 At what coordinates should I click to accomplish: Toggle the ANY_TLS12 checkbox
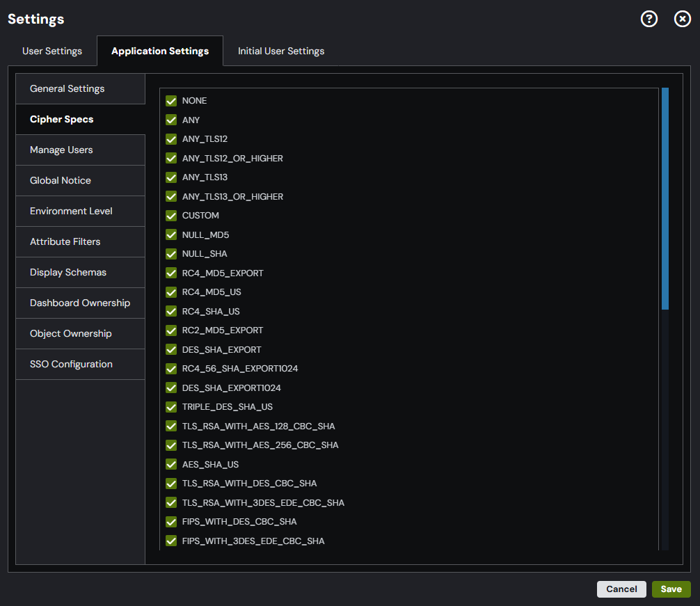click(x=171, y=139)
